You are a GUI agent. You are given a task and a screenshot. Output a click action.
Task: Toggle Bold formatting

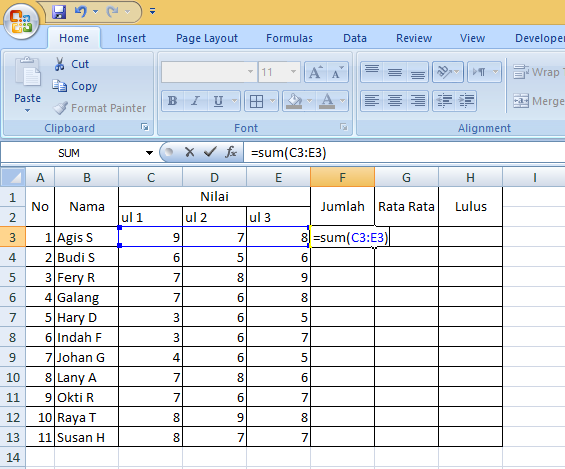(x=173, y=101)
